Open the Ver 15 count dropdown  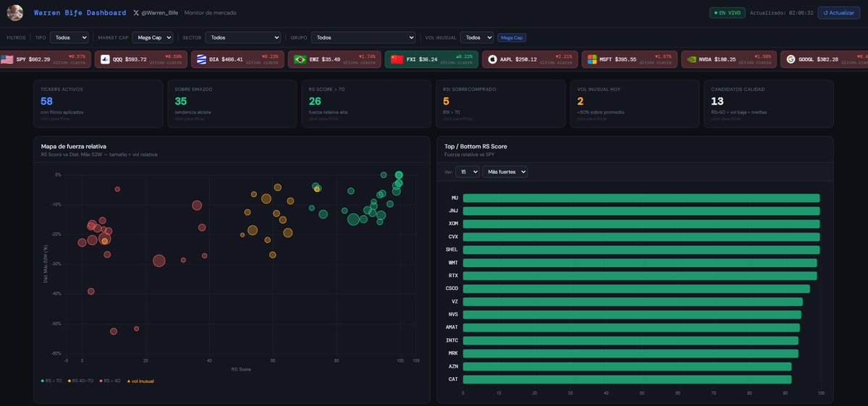pyautogui.click(x=467, y=172)
